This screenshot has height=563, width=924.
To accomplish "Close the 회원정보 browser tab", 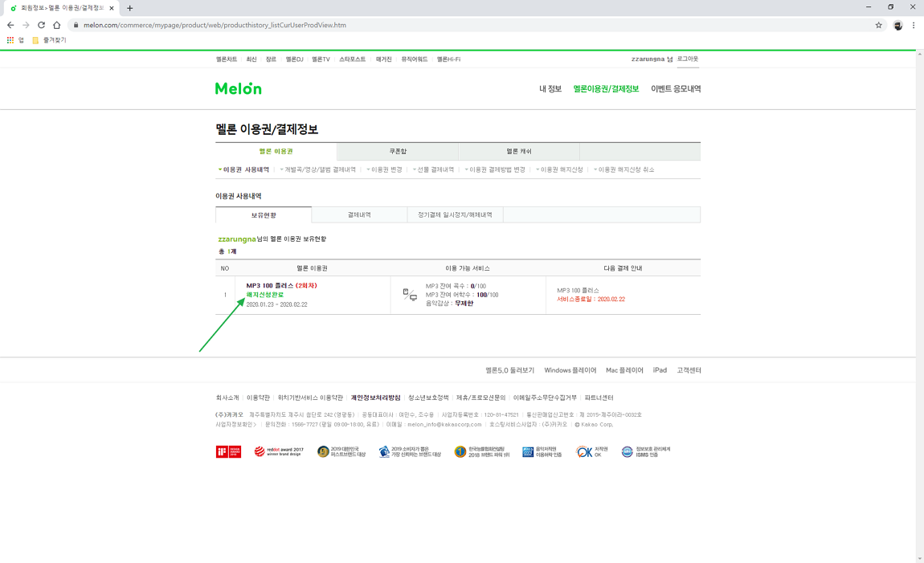I will pos(112,8).
